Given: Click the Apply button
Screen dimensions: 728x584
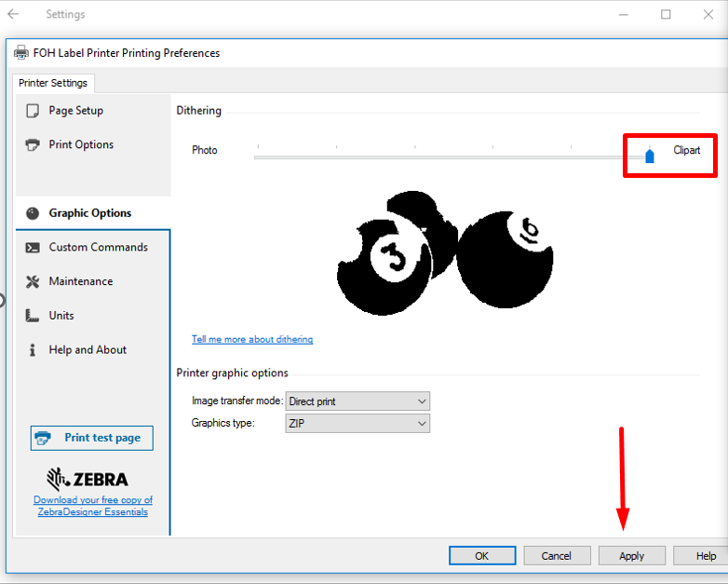Looking at the screenshot, I should [631, 556].
